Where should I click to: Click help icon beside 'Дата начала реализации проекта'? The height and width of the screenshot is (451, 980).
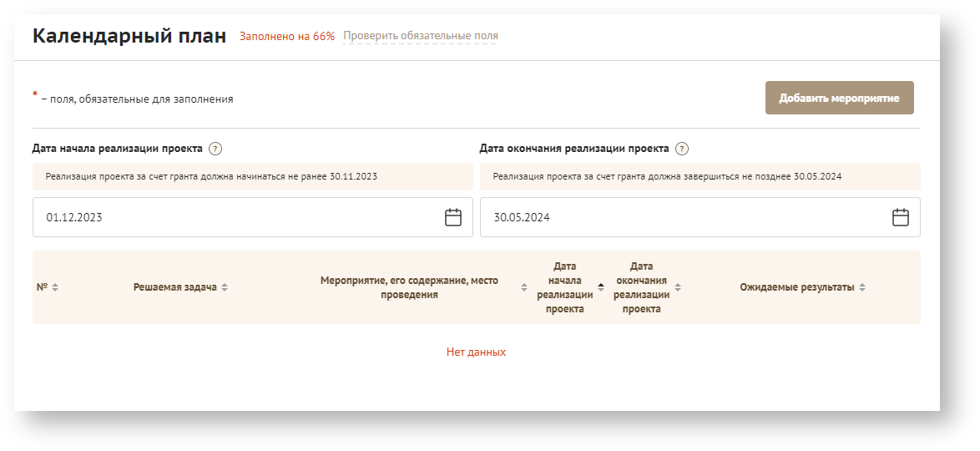point(215,149)
